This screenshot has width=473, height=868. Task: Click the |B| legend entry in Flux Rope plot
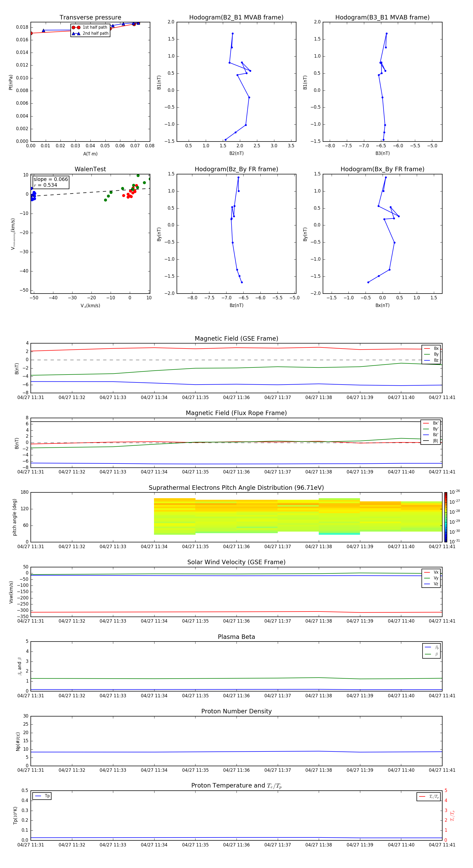(431, 441)
